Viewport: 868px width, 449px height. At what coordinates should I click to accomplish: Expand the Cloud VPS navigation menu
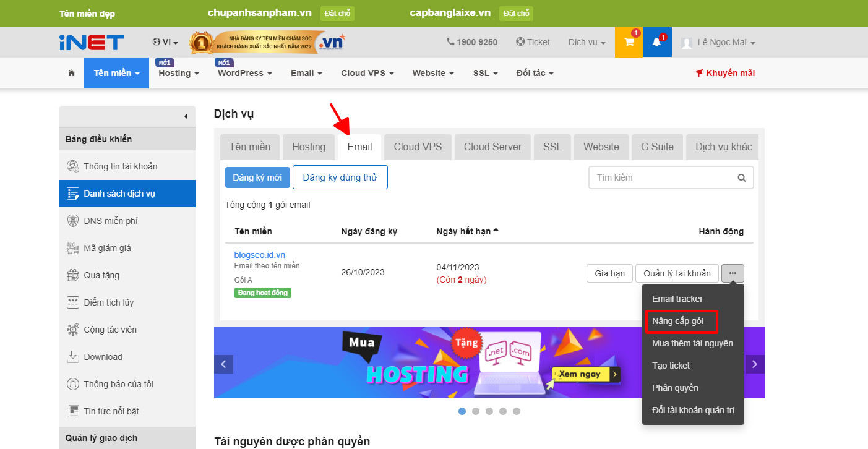coord(367,73)
